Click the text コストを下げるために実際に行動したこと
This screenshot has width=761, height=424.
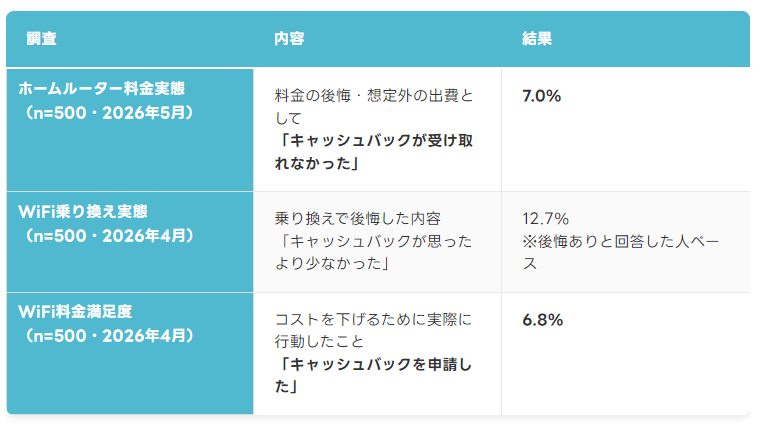coord(373,330)
